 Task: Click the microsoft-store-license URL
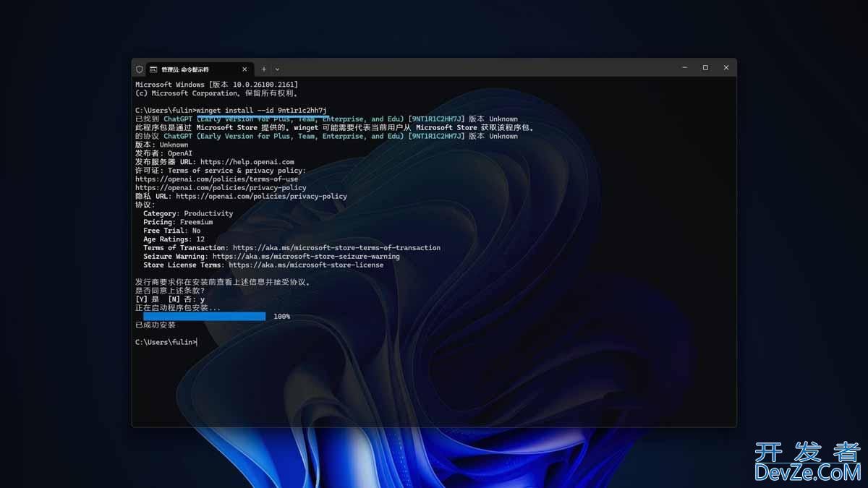306,265
